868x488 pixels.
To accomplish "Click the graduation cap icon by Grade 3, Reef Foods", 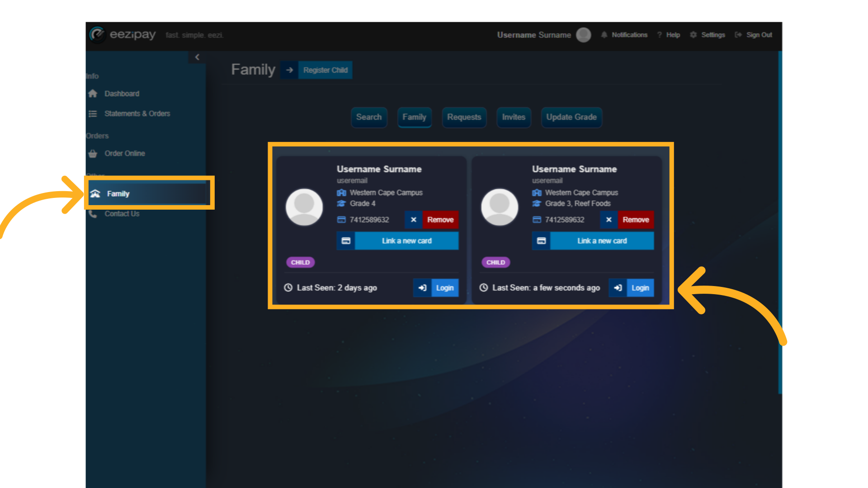I will [x=537, y=204].
